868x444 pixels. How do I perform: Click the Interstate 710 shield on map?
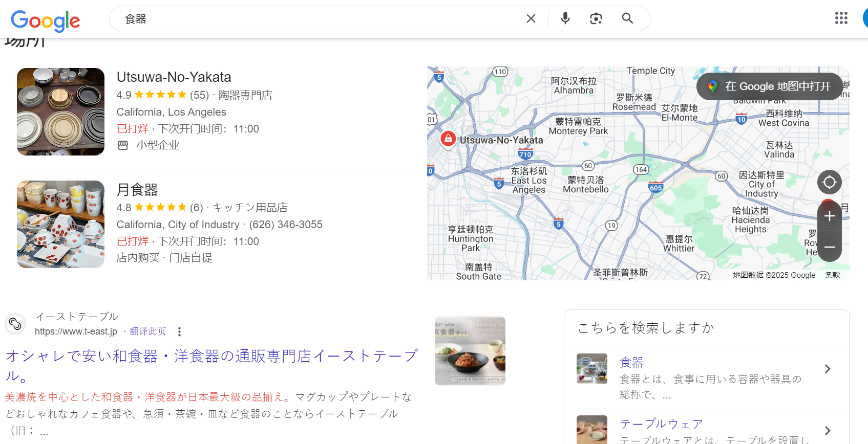(x=525, y=153)
